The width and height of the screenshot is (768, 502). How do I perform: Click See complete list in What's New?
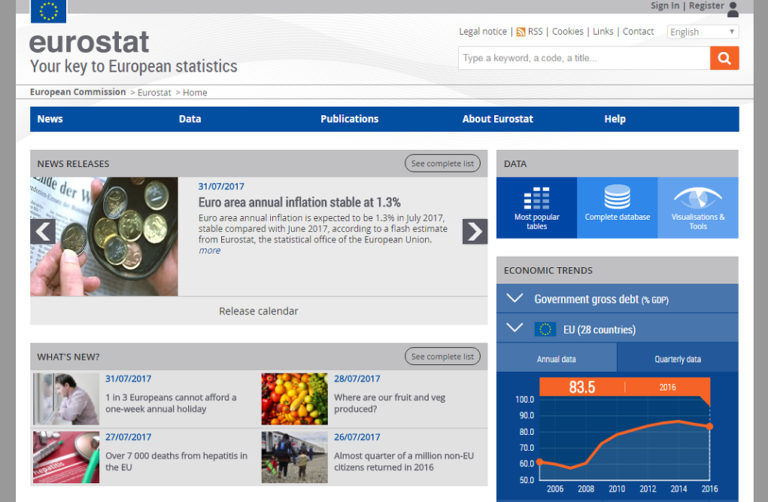point(442,357)
